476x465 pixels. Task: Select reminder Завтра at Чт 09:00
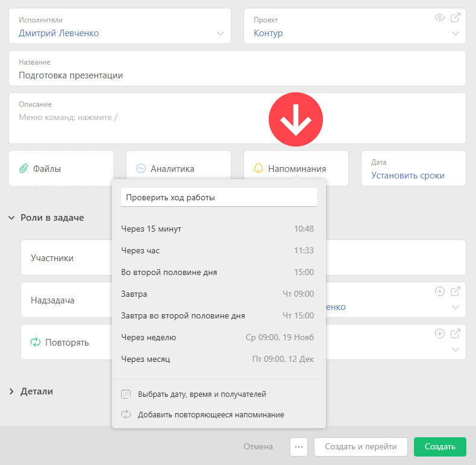pos(218,294)
